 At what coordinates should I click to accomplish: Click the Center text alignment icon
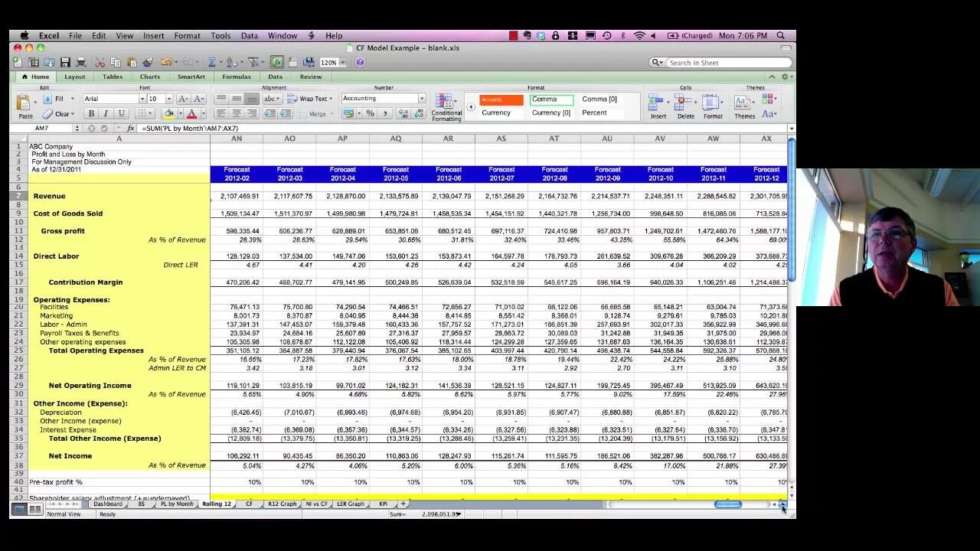click(237, 113)
